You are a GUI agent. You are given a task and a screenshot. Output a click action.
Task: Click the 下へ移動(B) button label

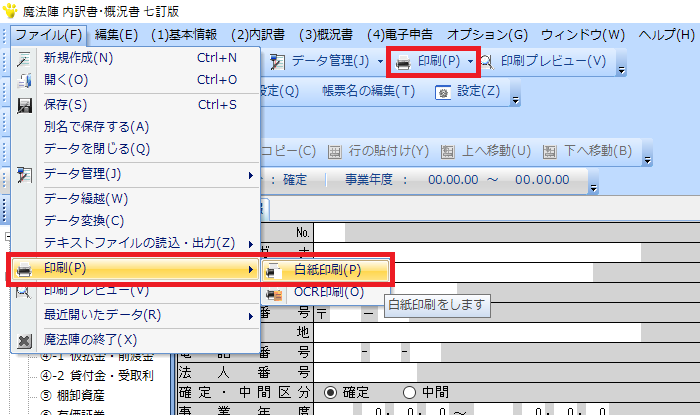point(598,151)
